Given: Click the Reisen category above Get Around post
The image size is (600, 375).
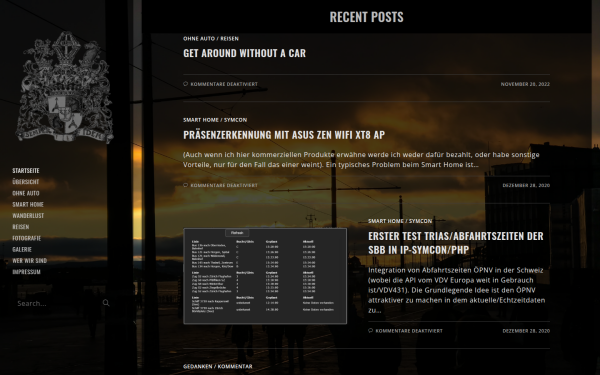Looking at the screenshot, I should click(x=229, y=39).
